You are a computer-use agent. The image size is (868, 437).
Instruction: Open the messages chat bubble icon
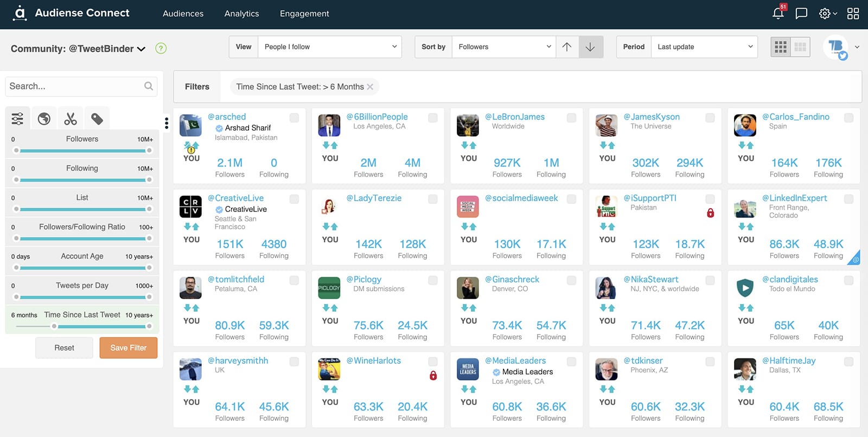point(801,14)
